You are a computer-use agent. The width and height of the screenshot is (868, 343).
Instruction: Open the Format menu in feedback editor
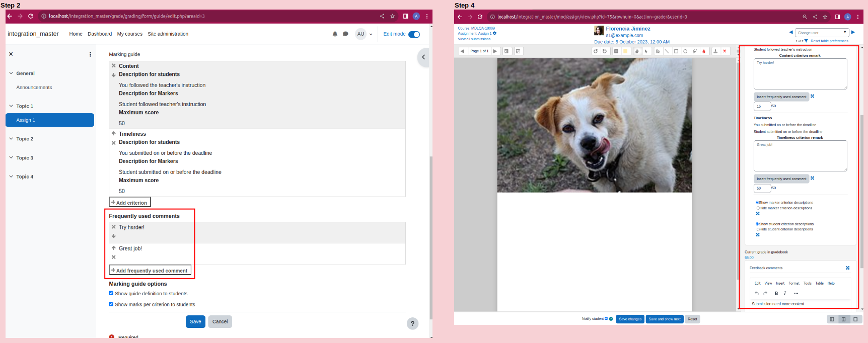(x=794, y=284)
